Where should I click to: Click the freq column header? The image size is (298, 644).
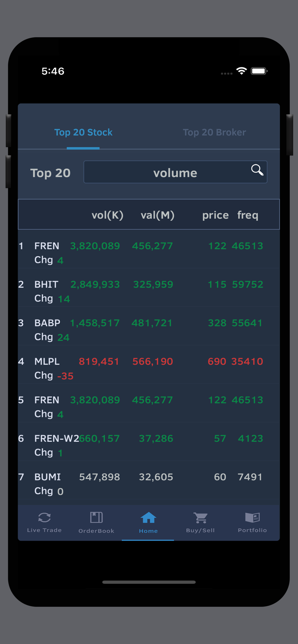(248, 215)
